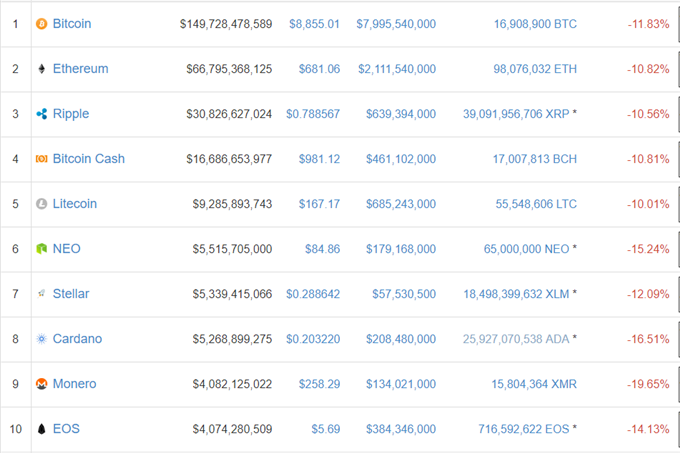This screenshot has width=680, height=453.
Task: Open Monero volume $134,021,000
Action: click(401, 385)
